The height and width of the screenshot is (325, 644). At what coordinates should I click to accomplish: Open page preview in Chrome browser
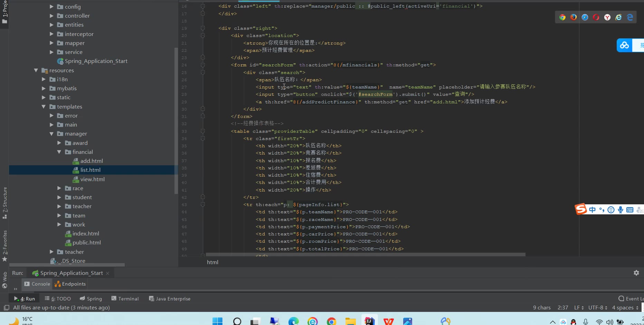(x=562, y=17)
